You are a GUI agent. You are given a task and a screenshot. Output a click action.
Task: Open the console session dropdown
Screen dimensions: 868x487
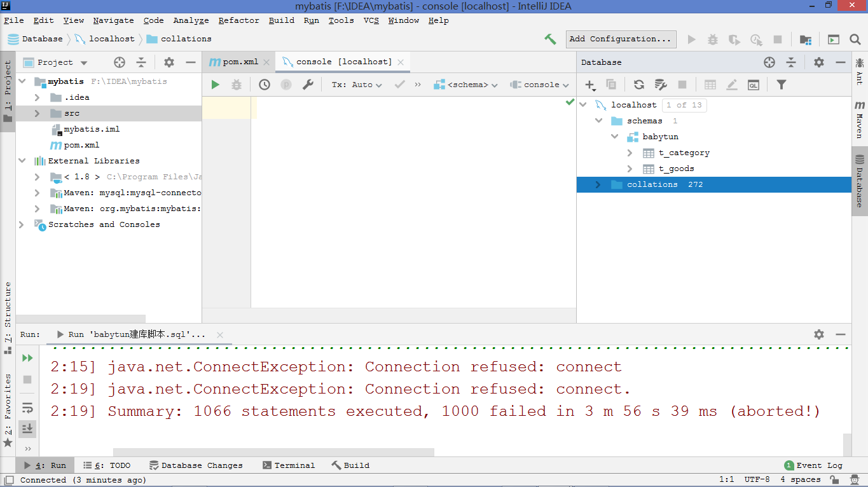point(540,85)
